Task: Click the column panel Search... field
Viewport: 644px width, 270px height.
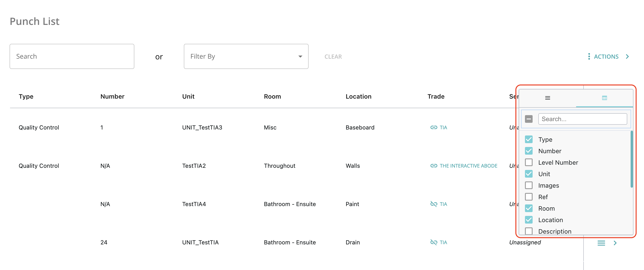Action: coord(583,119)
